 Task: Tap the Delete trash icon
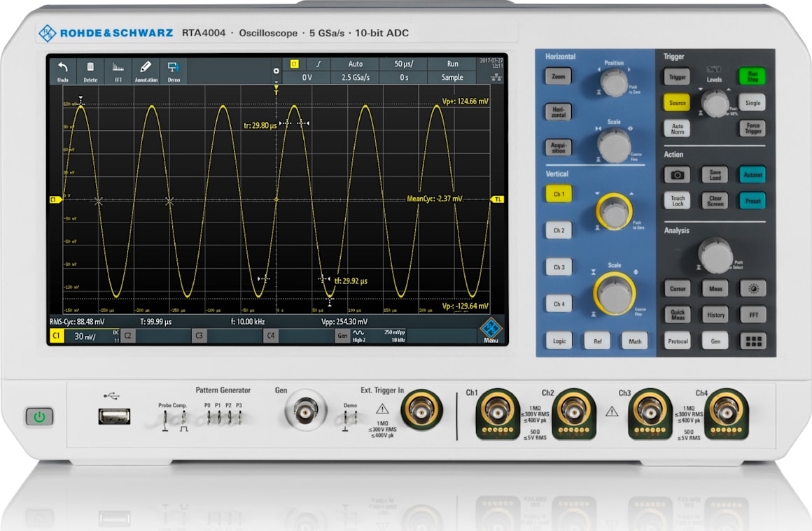point(90,66)
